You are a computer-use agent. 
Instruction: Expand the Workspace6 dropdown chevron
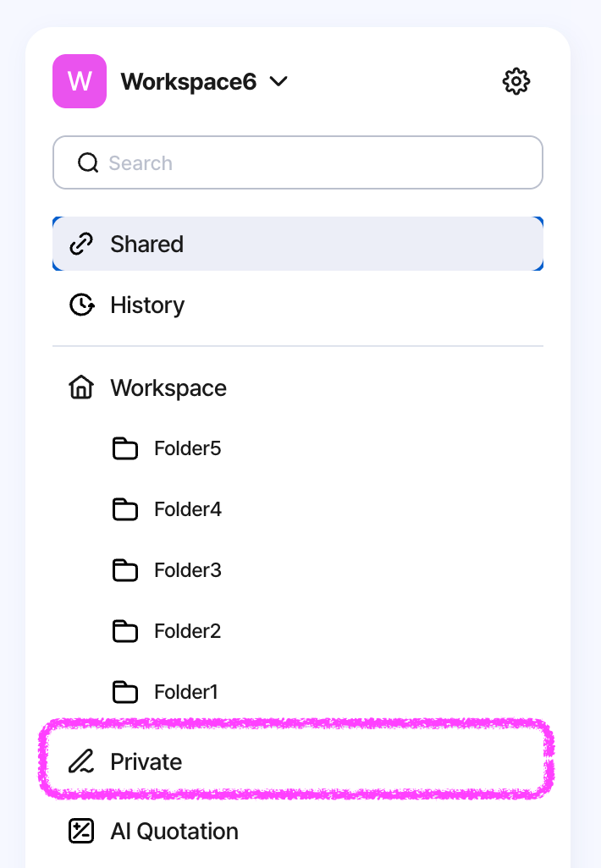point(278,81)
